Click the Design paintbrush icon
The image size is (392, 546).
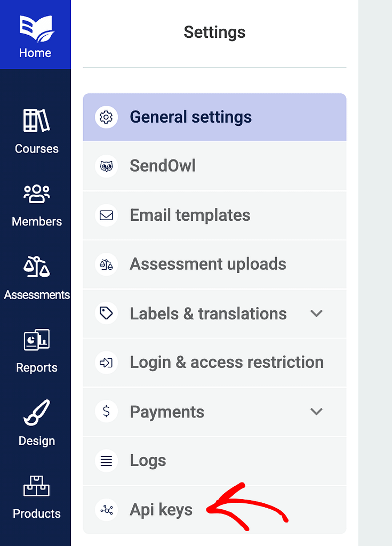click(x=37, y=413)
